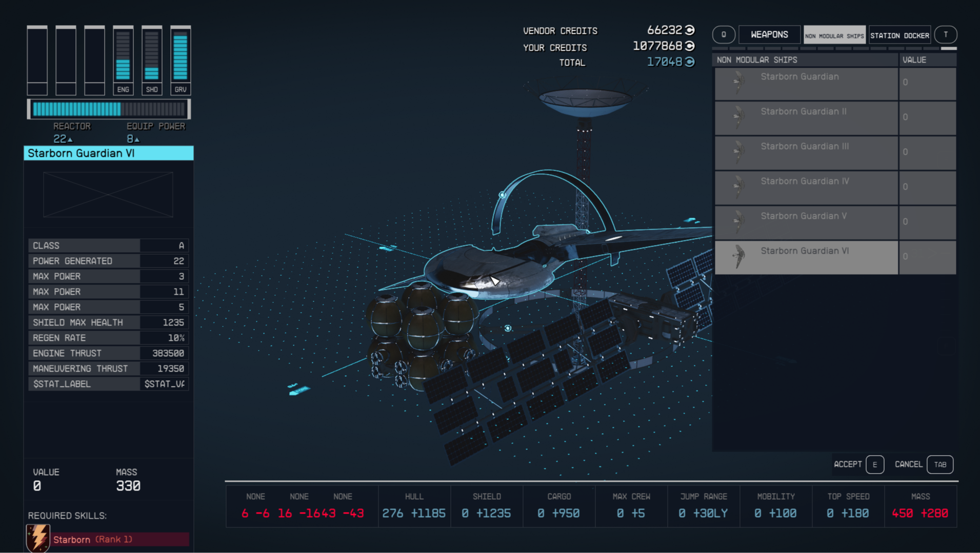Screen dimensions: 980x553
Task: Adjust the GRV power bar
Action: 181,60
